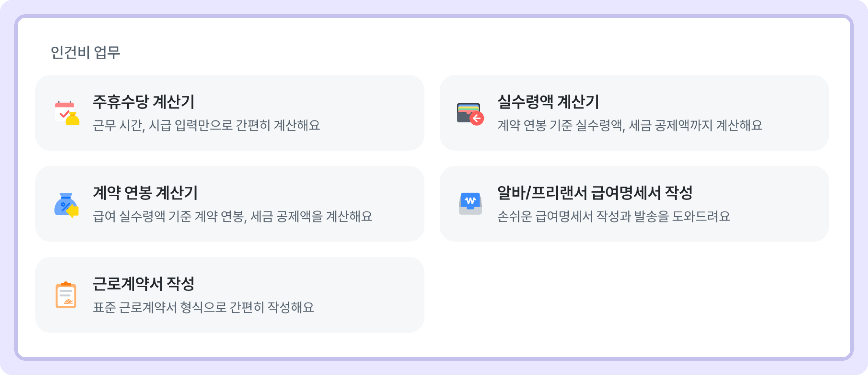Click description '손쉬운 급여명세서 작성과 발송을 도와드려요'
Image resolution: width=868 pixels, height=375 pixels.
pos(614,216)
